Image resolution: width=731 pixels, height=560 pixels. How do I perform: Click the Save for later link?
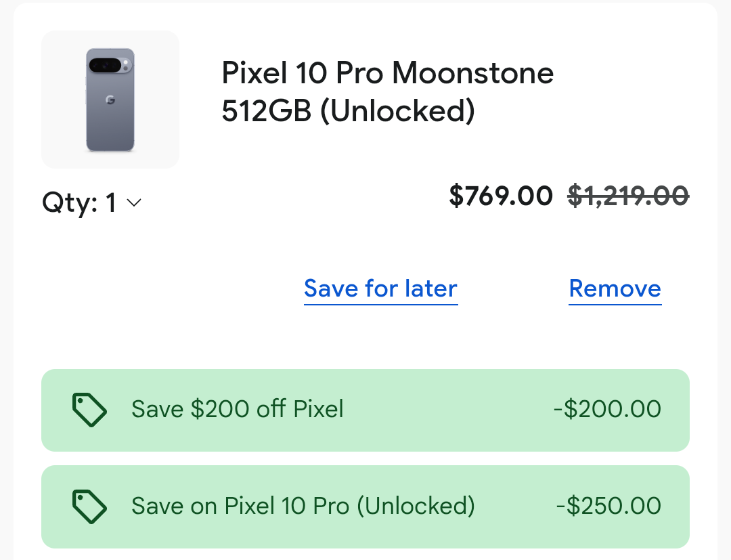[x=380, y=288]
